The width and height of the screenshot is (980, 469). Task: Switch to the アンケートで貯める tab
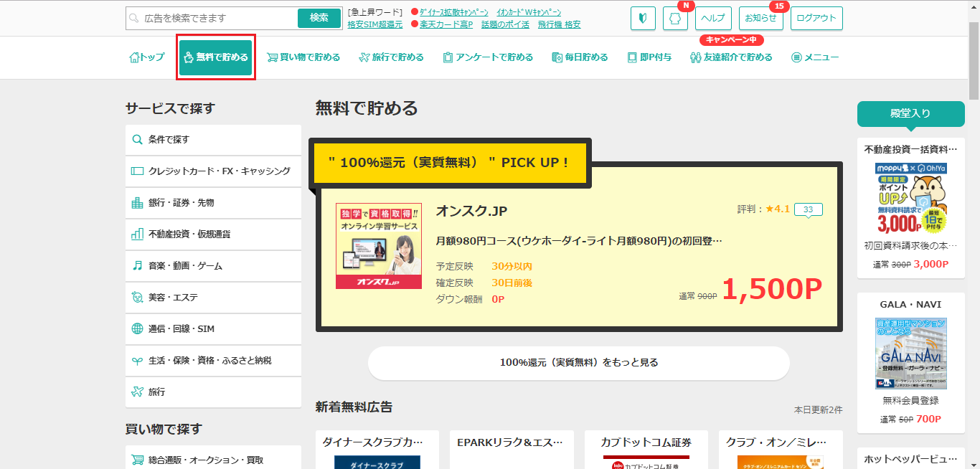click(488, 57)
